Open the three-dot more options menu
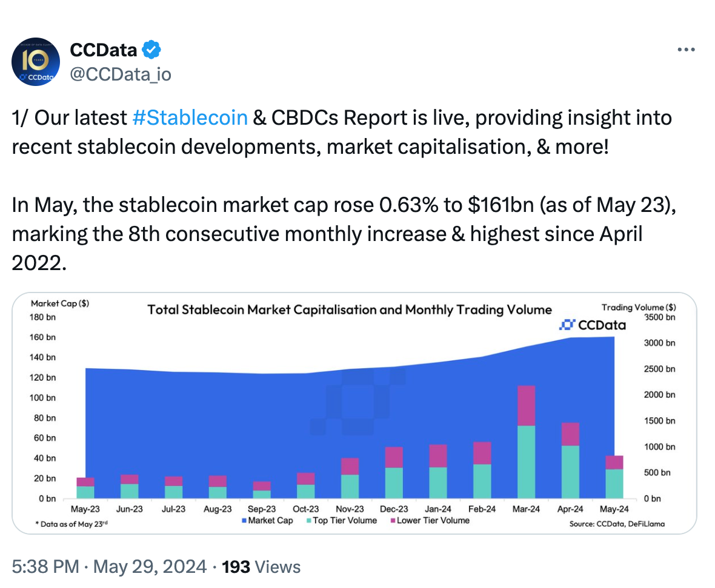This screenshot has width=715, height=588. pos(686,50)
